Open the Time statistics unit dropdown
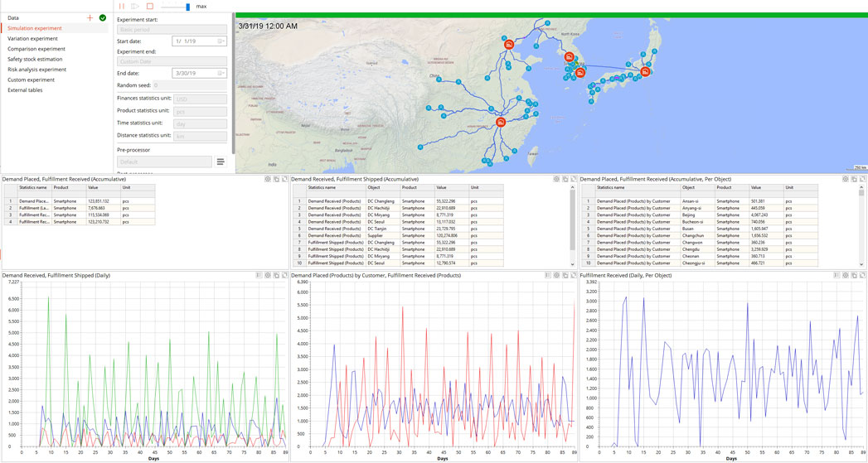The height and width of the screenshot is (463, 868). click(200, 124)
